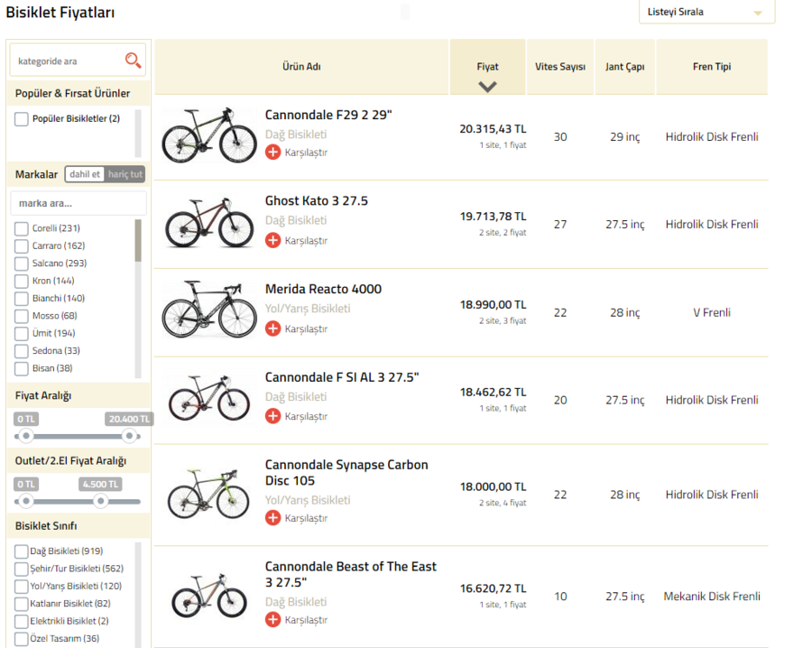Click compare plus icon for Cannondale F29 2
The width and height of the screenshot is (812, 648).
272,153
